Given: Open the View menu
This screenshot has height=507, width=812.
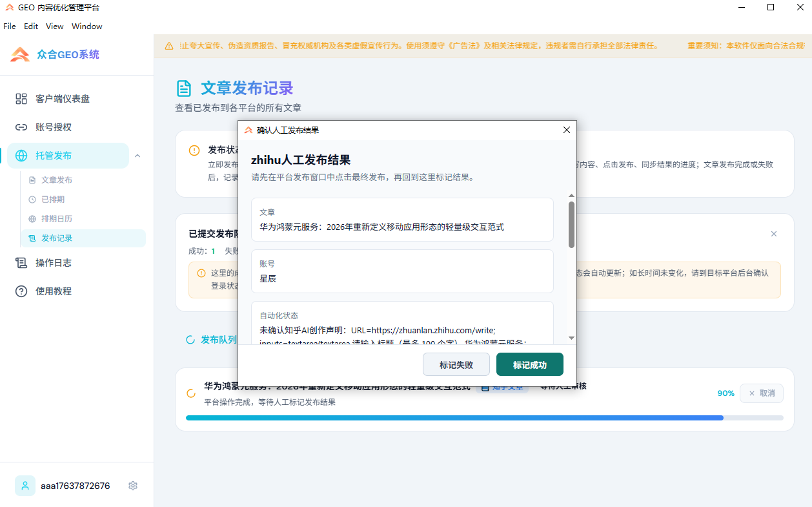Looking at the screenshot, I should click(55, 26).
